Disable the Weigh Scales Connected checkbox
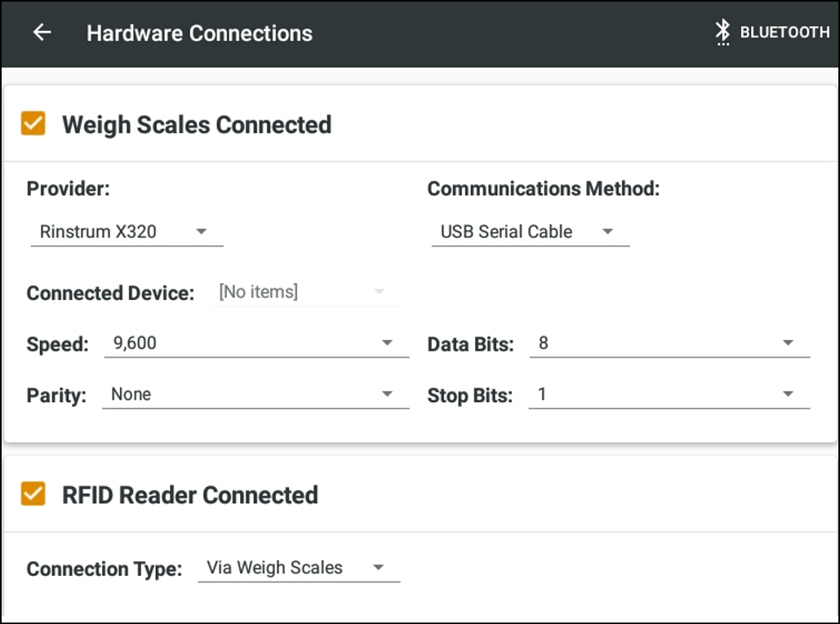Viewport: 840px width, 624px height. 33,123
